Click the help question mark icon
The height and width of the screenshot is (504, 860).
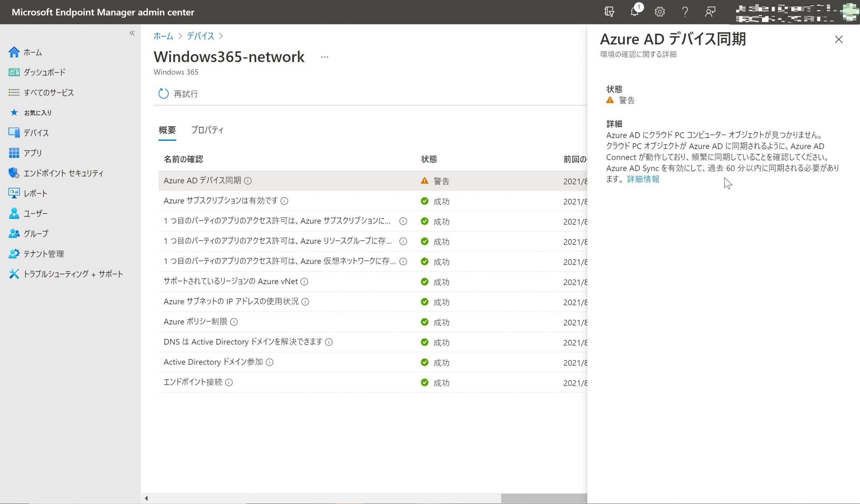coord(685,12)
